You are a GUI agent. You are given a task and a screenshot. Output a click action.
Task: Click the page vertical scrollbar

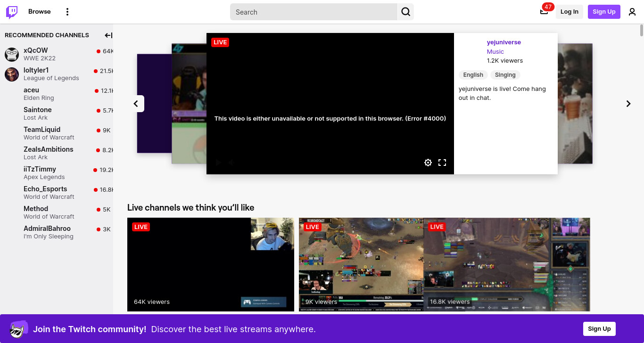click(x=642, y=30)
